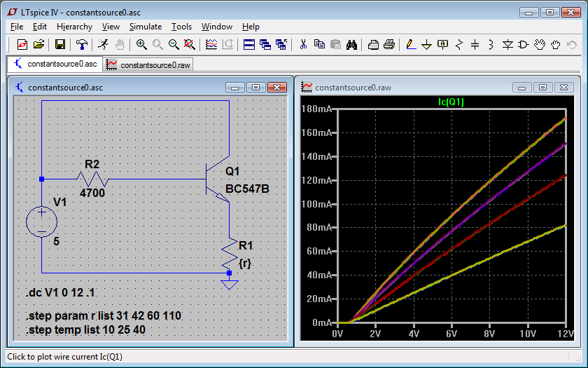Open Control Panel hammer icon

point(81,45)
